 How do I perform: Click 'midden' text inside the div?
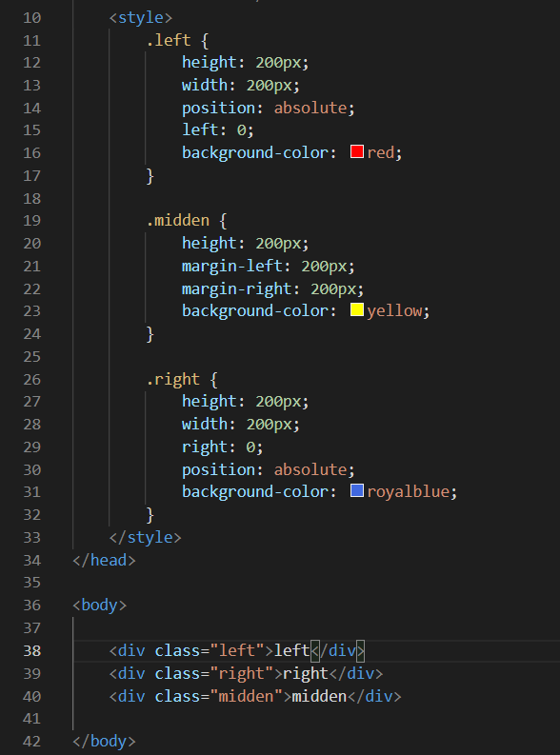319,696
